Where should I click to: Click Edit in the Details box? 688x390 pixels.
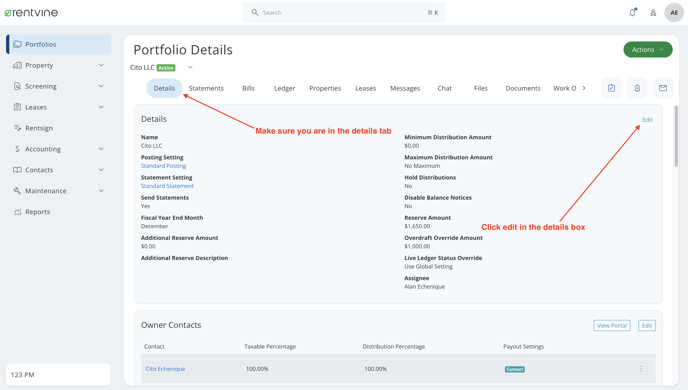647,120
